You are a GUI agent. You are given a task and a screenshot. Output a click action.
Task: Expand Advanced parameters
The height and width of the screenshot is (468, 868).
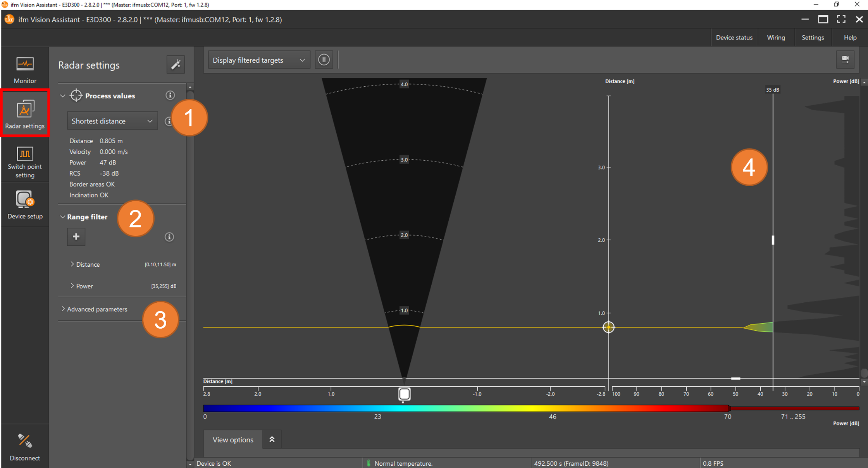click(94, 309)
